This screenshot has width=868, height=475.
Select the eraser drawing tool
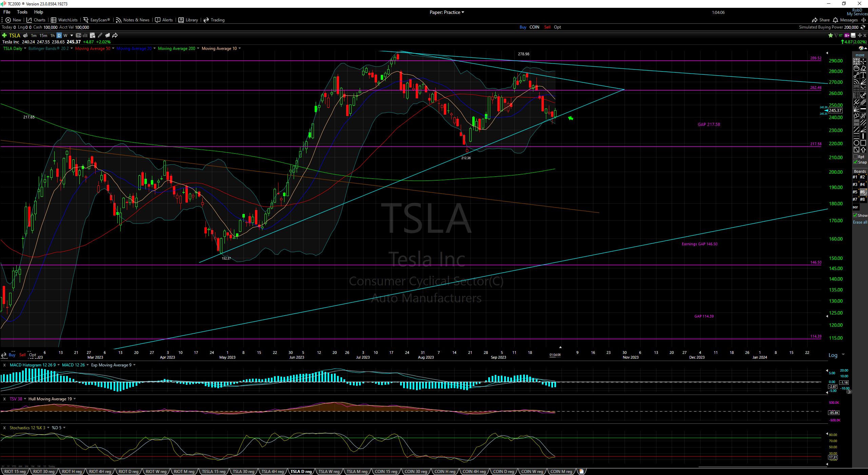point(863,68)
